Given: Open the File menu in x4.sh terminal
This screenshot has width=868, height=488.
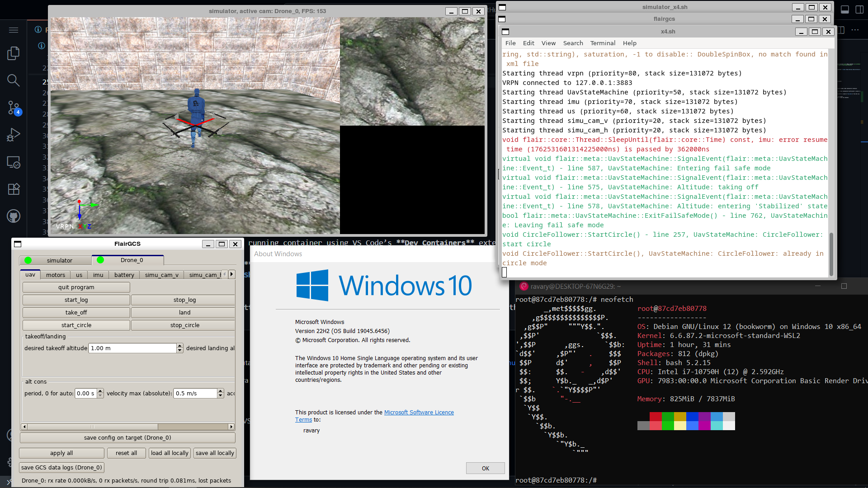Looking at the screenshot, I should [x=510, y=43].
